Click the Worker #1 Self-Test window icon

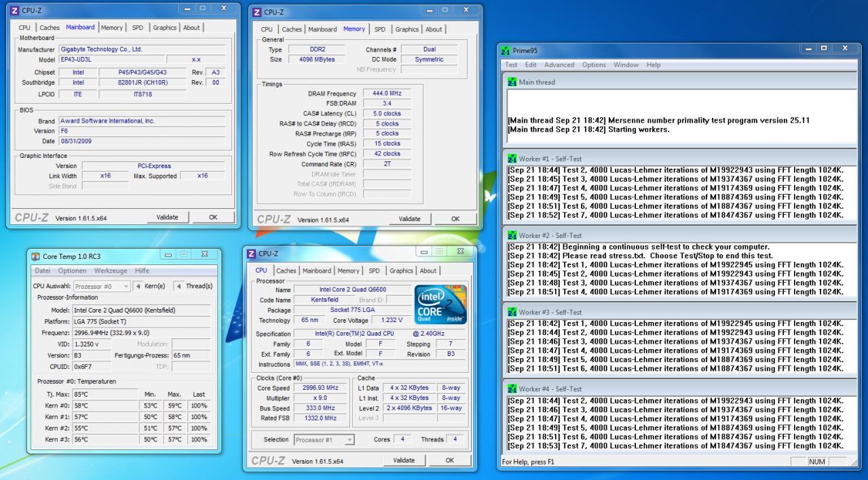[x=512, y=159]
